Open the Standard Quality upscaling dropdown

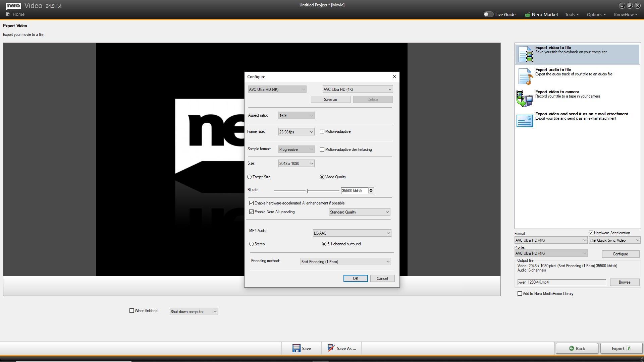pos(359,212)
